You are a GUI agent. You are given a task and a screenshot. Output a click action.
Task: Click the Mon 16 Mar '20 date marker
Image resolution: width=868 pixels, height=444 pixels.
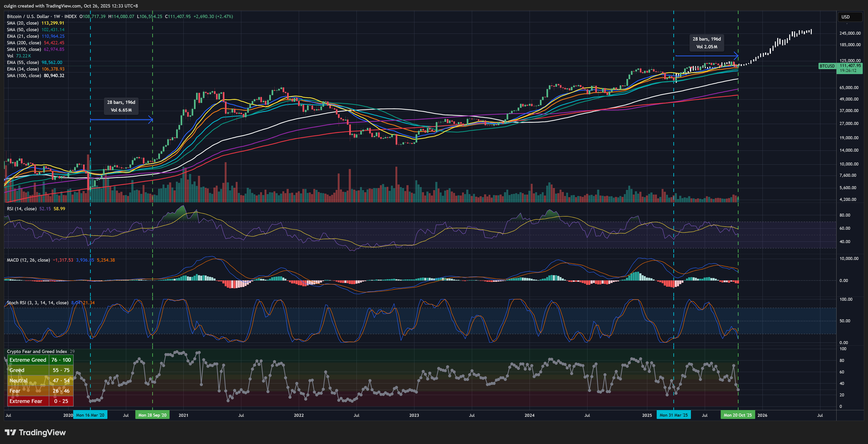tap(90, 415)
